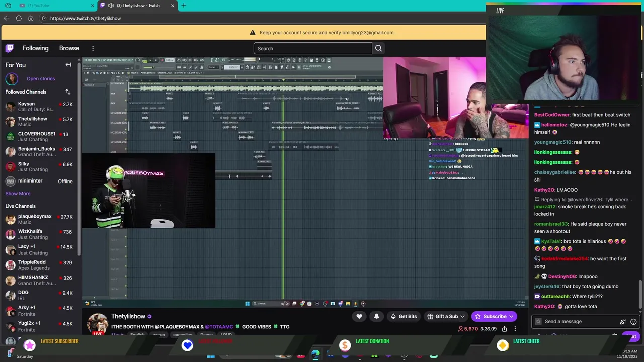Open CLOVERHOUSE1 channel in sidebar
The image size is (644, 362).
(x=39, y=137)
